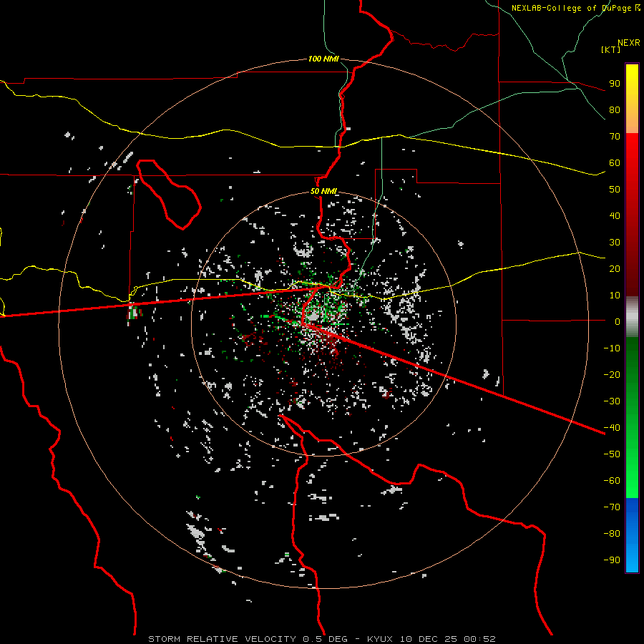Click the 30 value on the color scale
644x644 pixels.
click(615, 243)
